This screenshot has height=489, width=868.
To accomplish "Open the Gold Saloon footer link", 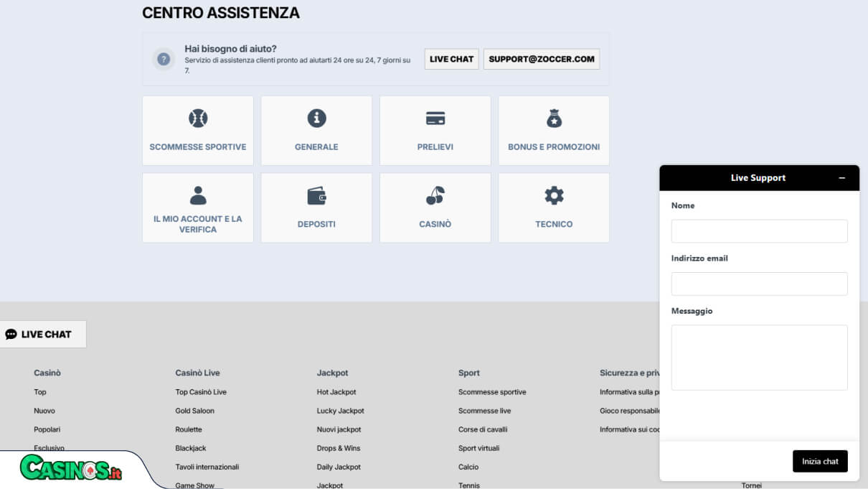I will [195, 411].
